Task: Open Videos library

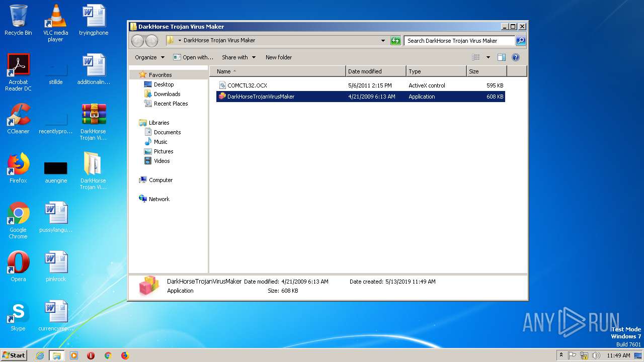Action: pos(157,161)
